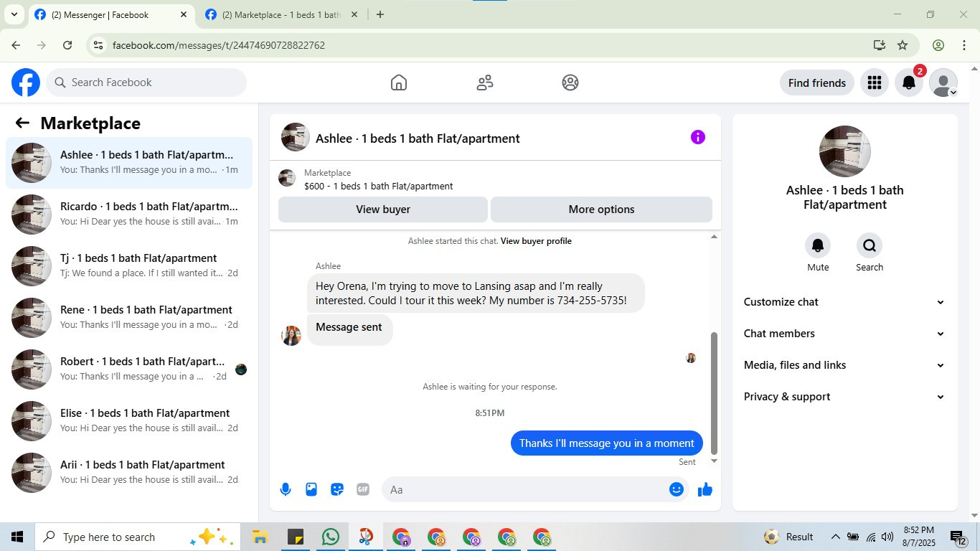Send a voice clip with microphone
Viewport: 980px width, 551px height.
point(286,489)
